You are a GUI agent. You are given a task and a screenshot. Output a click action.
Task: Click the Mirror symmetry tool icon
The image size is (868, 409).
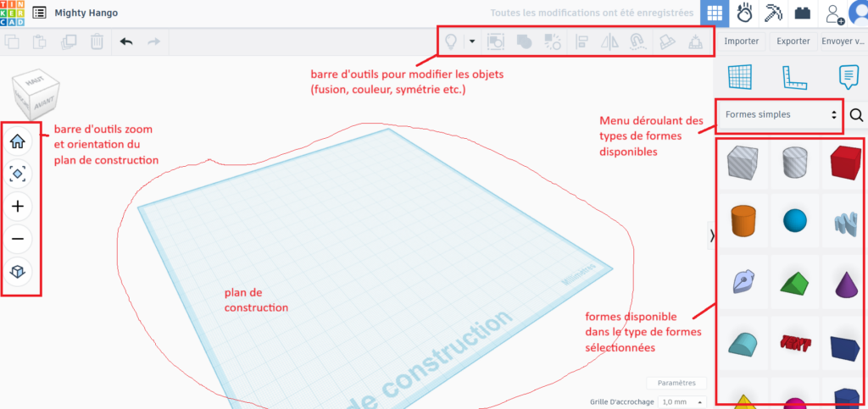pos(609,41)
